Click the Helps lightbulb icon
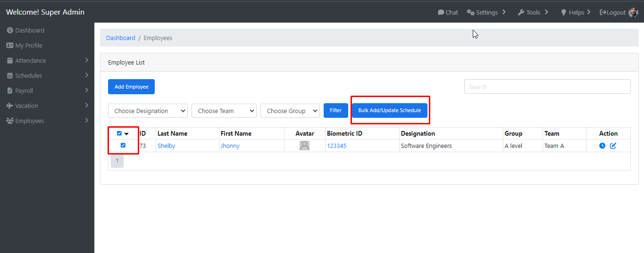The height and width of the screenshot is (253, 644). point(563,12)
